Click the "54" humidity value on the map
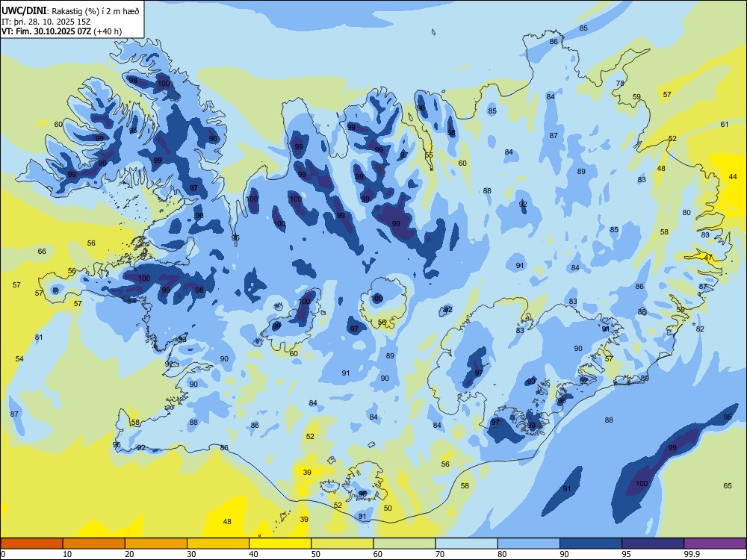 click(x=19, y=358)
